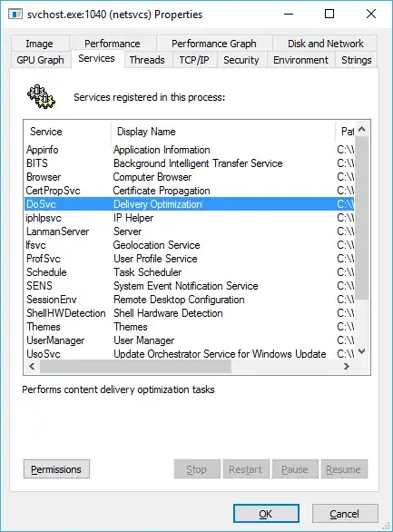Click the vertical scrollbar thumb

click(x=362, y=218)
